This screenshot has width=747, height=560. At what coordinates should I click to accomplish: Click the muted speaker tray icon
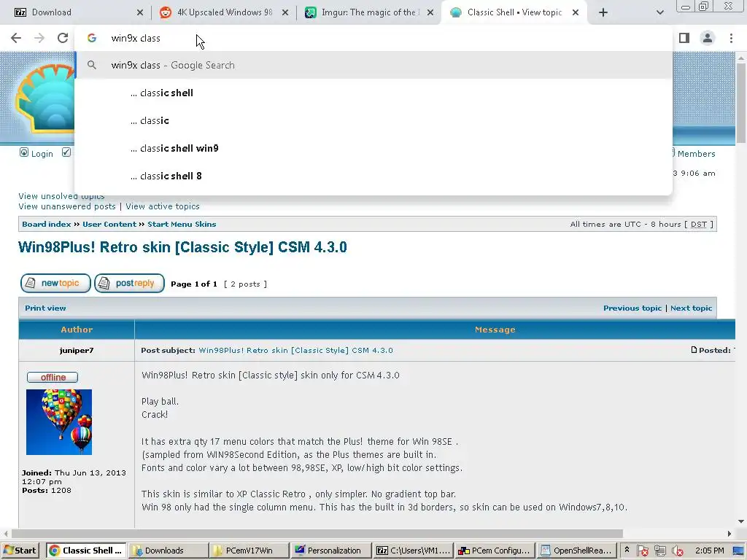[677, 551]
